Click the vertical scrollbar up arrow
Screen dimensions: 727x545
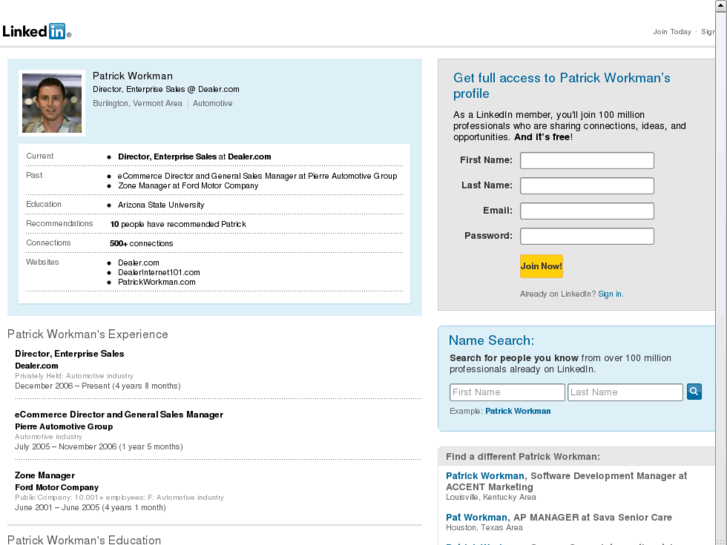(721, 6)
